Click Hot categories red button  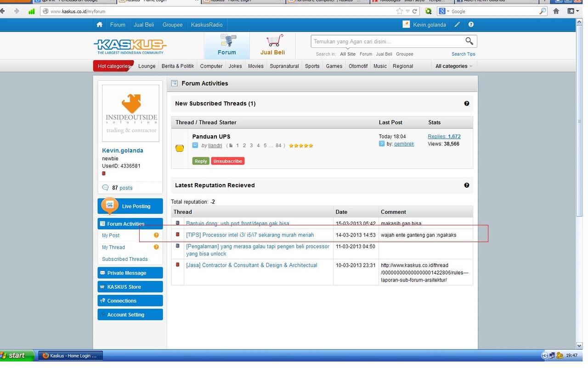point(113,66)
